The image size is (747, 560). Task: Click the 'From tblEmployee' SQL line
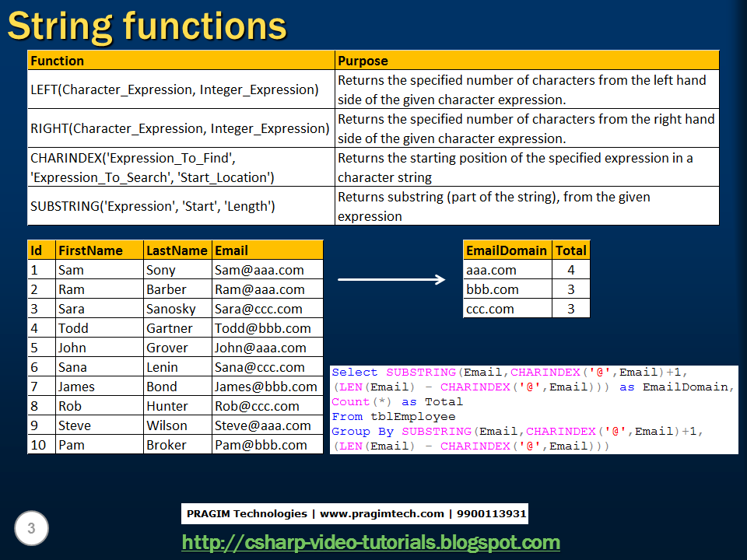tap(394, 417)
